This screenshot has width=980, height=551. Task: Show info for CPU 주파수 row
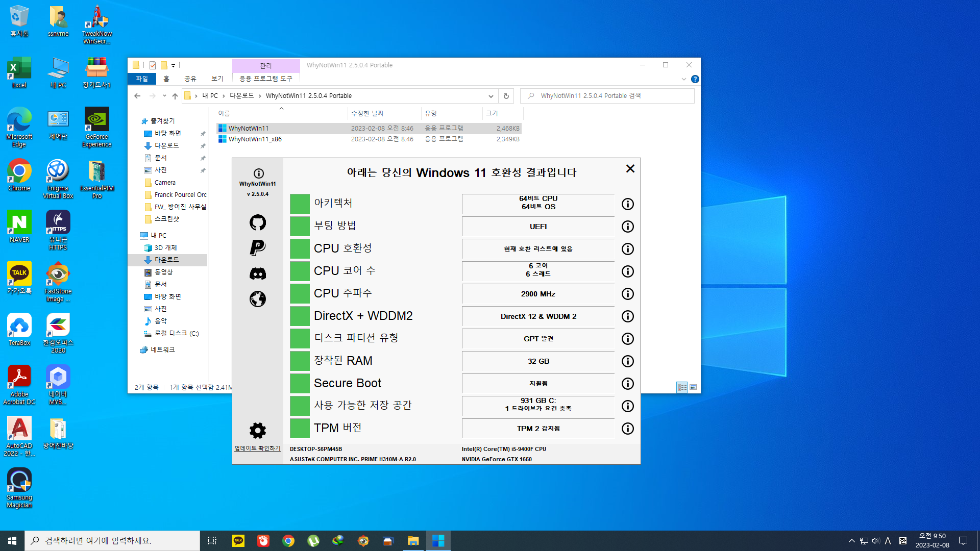628,294
